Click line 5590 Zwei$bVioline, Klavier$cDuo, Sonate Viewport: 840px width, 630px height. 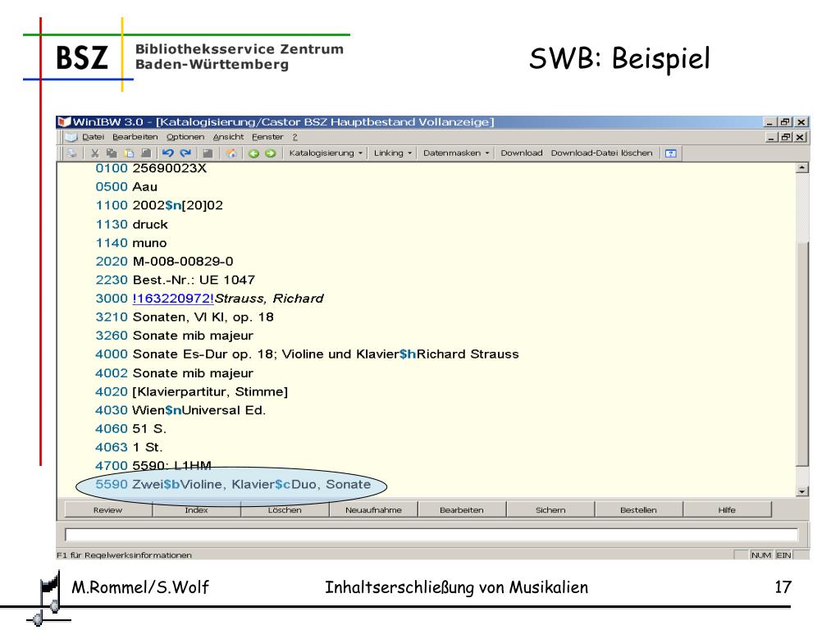tap(233, 484)
